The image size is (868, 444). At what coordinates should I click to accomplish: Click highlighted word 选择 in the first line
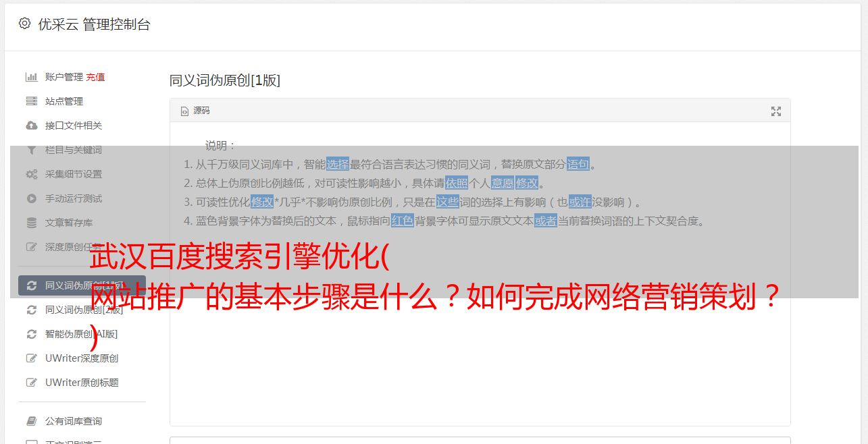coord(338,164)
